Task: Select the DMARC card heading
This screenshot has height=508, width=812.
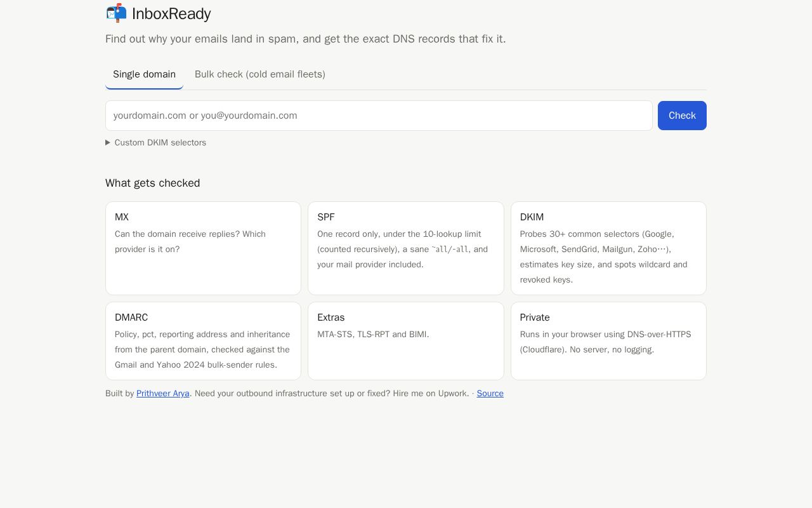Action: pyautogui.click(x=131, y=317)
